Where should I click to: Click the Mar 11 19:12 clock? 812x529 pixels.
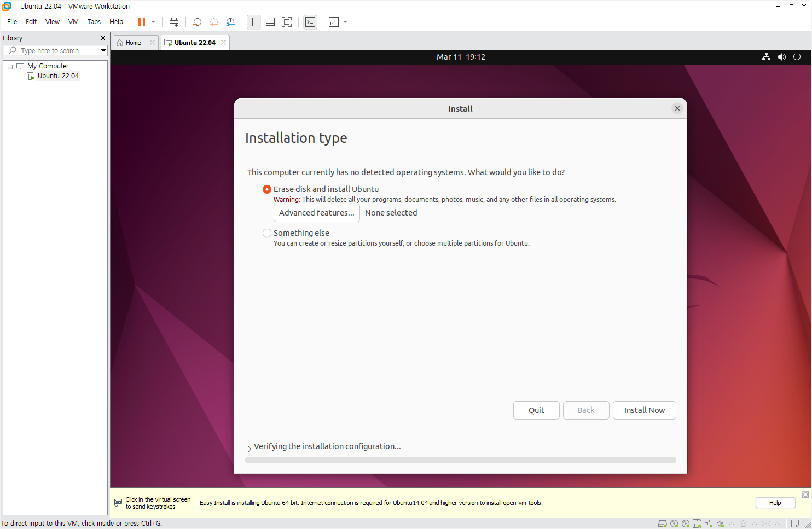[461, 57]
